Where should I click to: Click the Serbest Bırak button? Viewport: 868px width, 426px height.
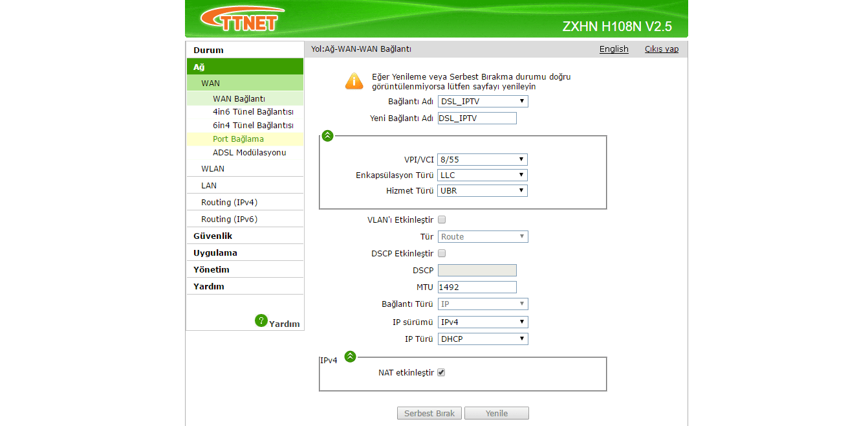[x=429, y=413]
